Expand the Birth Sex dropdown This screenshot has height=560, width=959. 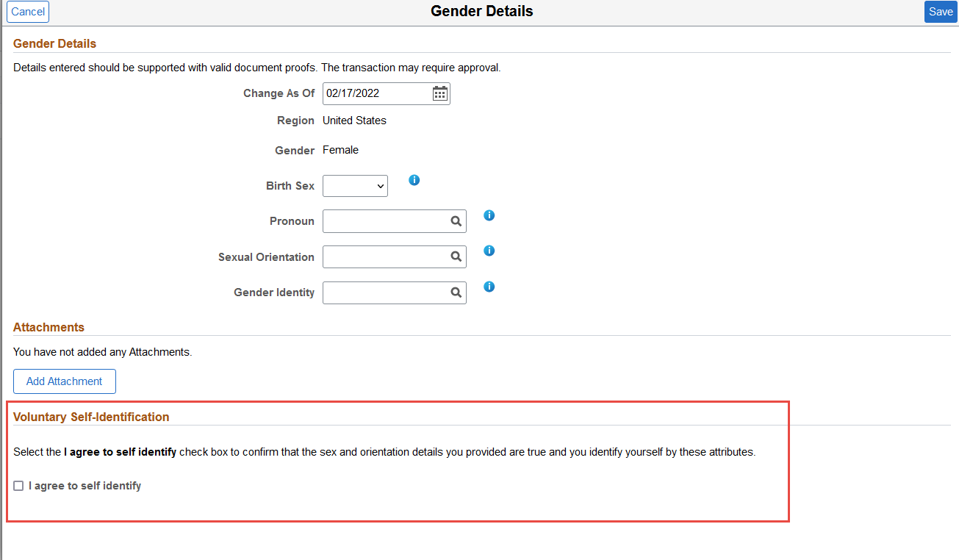(x=355, y=186)
